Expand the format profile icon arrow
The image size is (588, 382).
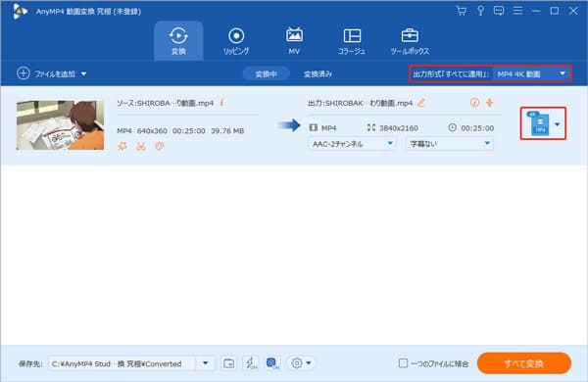pyautogui.click(x=558, y=124)
